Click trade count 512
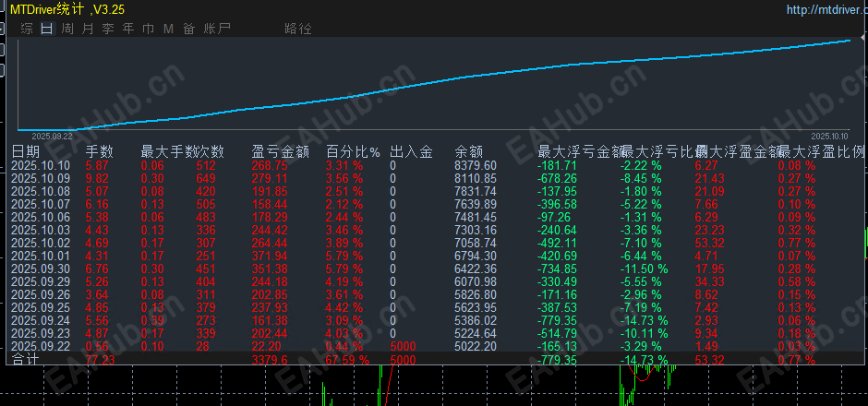 (206, 165)
